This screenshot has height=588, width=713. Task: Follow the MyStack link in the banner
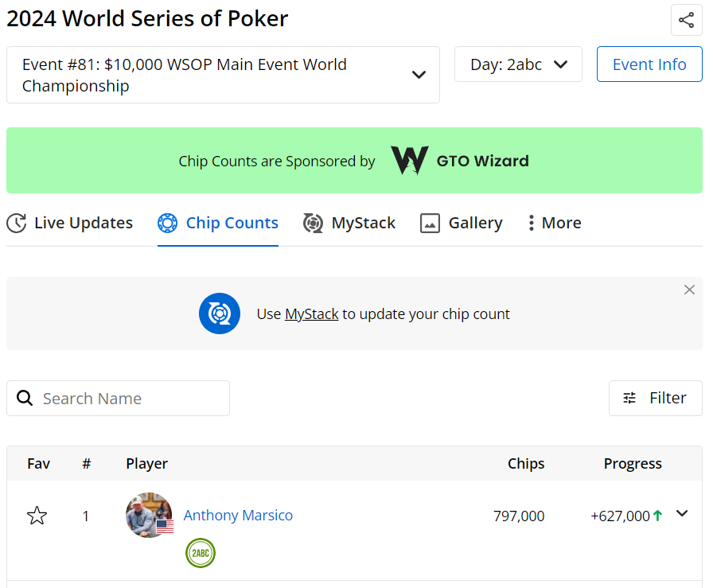(x=312, y=314)
